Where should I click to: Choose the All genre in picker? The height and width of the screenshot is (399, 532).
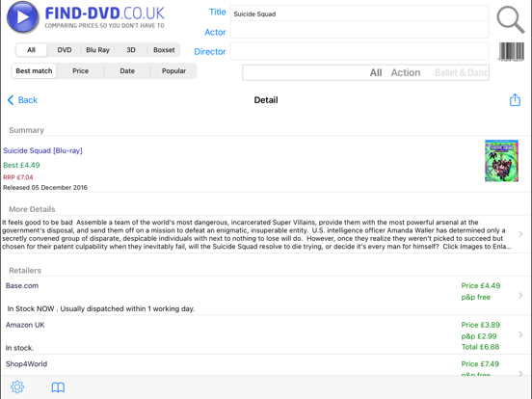tap(376, 72)
